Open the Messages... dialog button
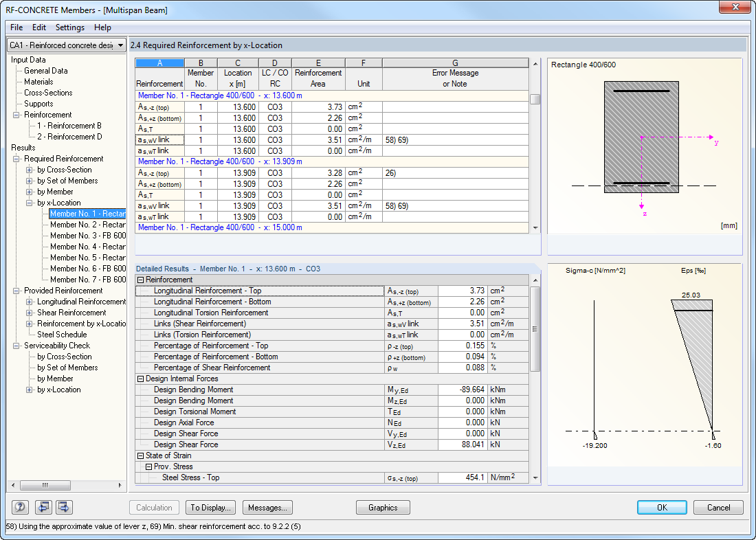 point(267,507)
